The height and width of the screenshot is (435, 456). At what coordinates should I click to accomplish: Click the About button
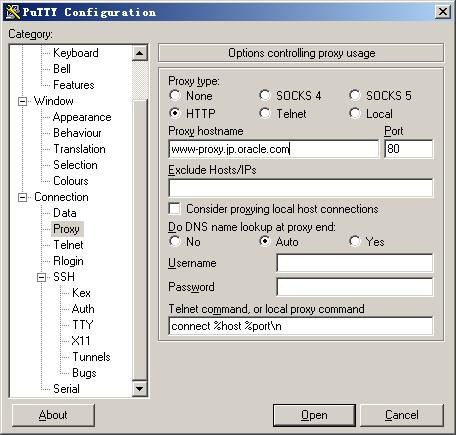pyautogui.click(x=53, y=415)
